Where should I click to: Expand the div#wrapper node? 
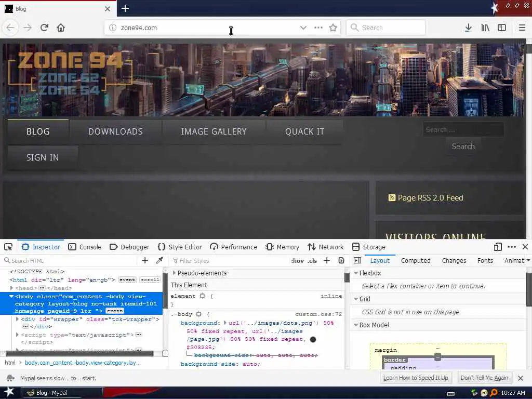[17, 320]
